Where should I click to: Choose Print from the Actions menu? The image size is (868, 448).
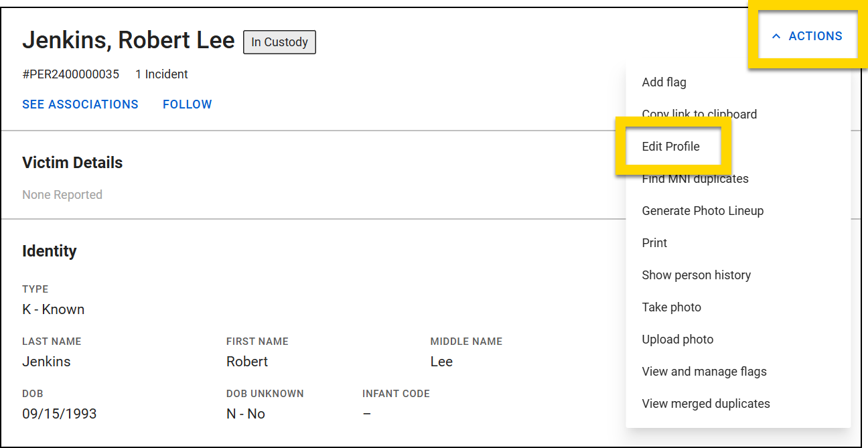tap(654, 242)
